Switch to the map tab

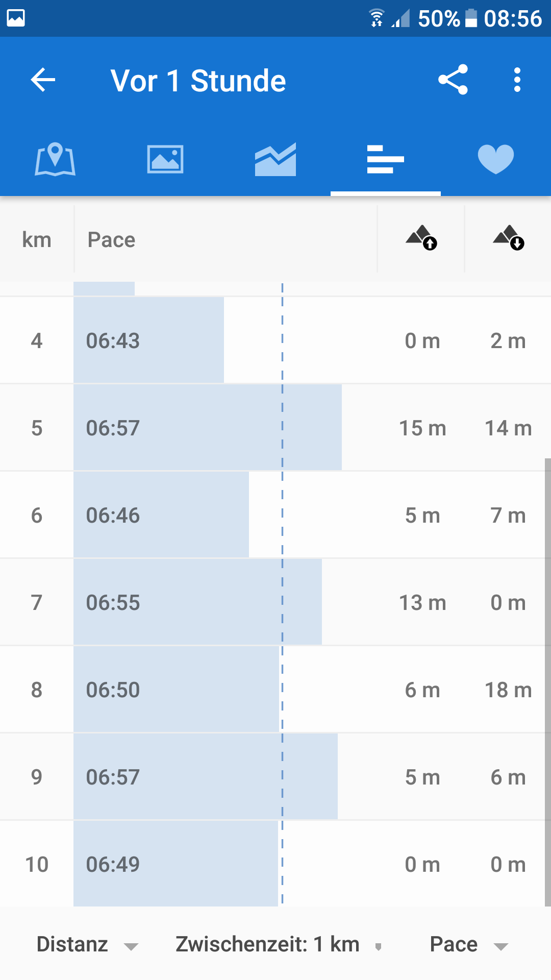[55, 159]
